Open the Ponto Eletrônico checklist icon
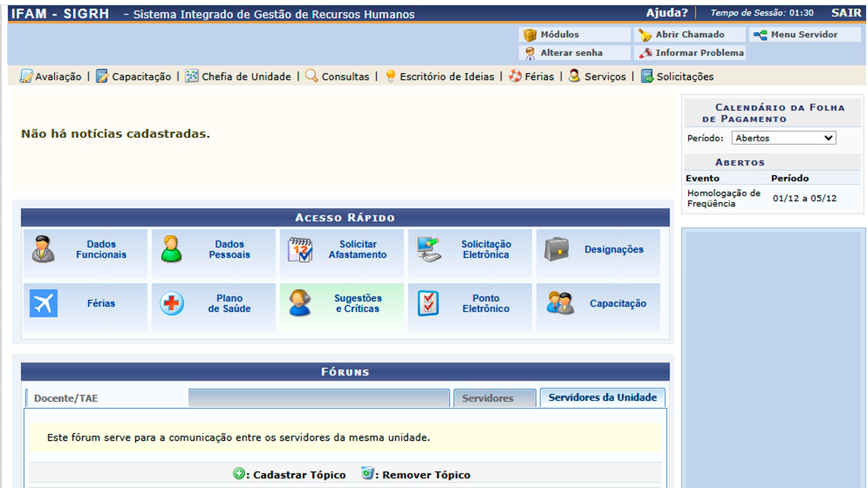This screenshot has height=488, width=868. click(x=428, y=303)
